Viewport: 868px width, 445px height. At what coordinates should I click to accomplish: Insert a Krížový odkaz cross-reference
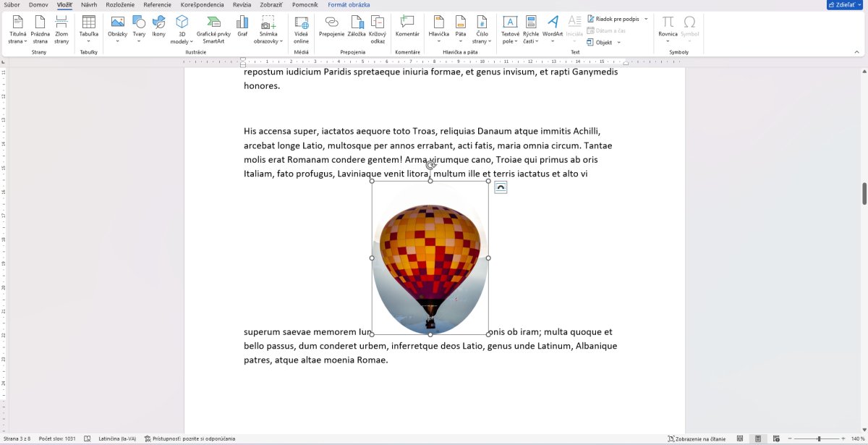tap(378, 30)
